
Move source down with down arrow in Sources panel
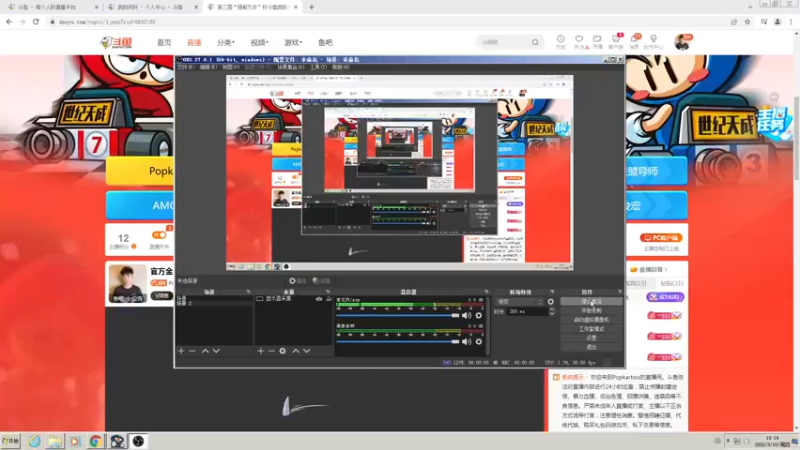(x=307, y=351)
